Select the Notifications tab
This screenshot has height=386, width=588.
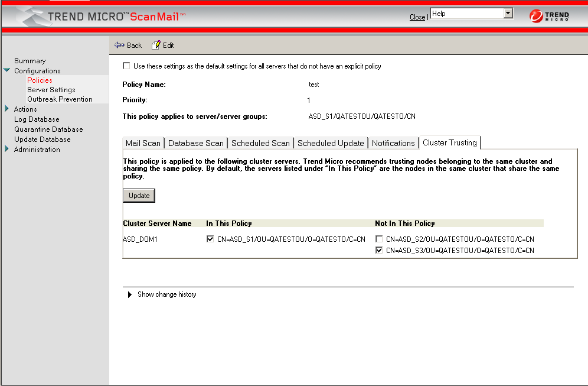point(393,143)
